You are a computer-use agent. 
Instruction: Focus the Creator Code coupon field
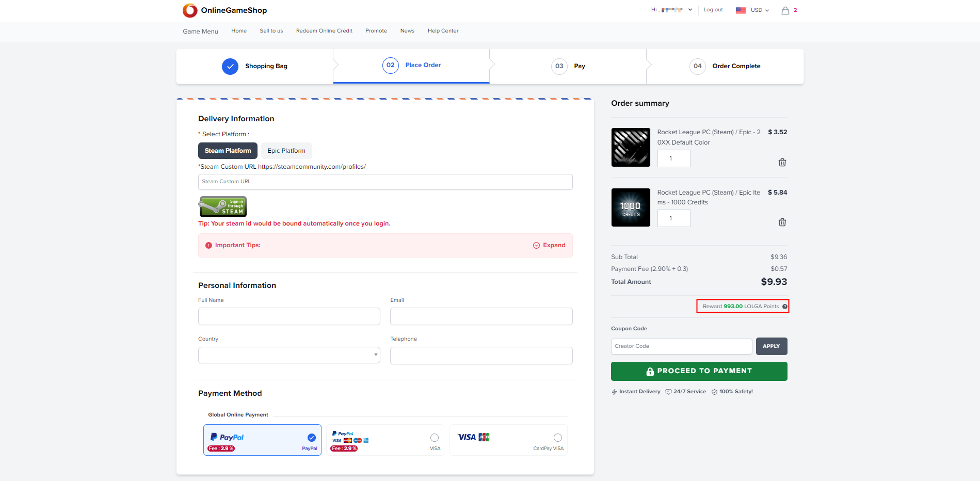point(681,346)
